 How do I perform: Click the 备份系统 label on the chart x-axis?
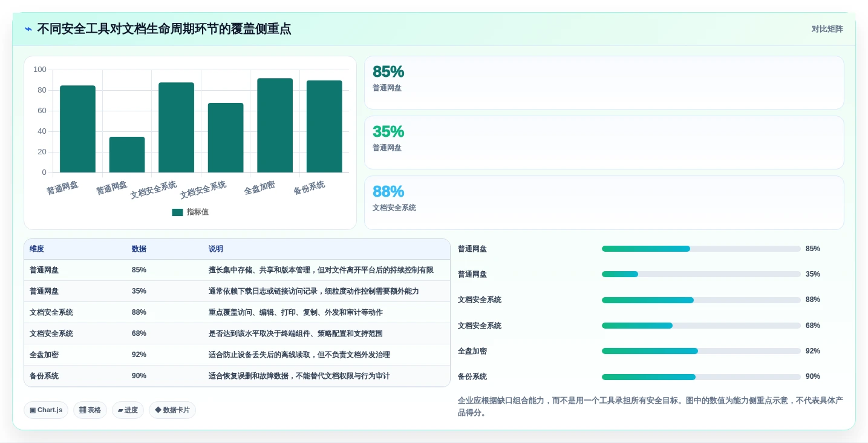(x=309, y=188)
